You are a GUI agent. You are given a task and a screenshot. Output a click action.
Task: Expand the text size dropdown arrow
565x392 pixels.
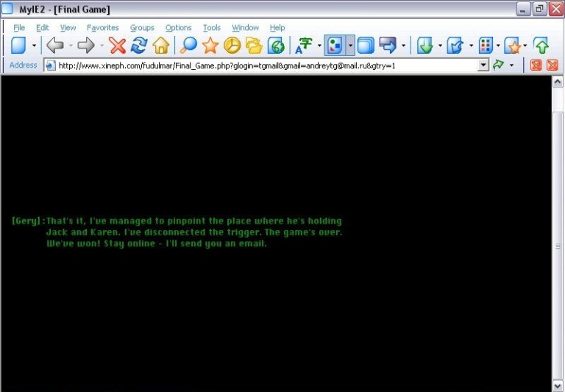tap(319, 46)
